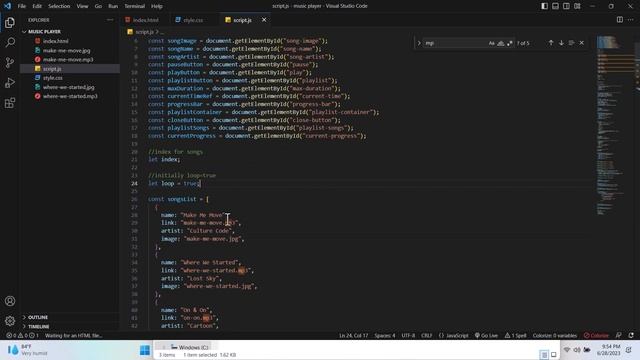The image size is (640, 360).
Task: Go to previous match arrow
Action: coord(551,43)
